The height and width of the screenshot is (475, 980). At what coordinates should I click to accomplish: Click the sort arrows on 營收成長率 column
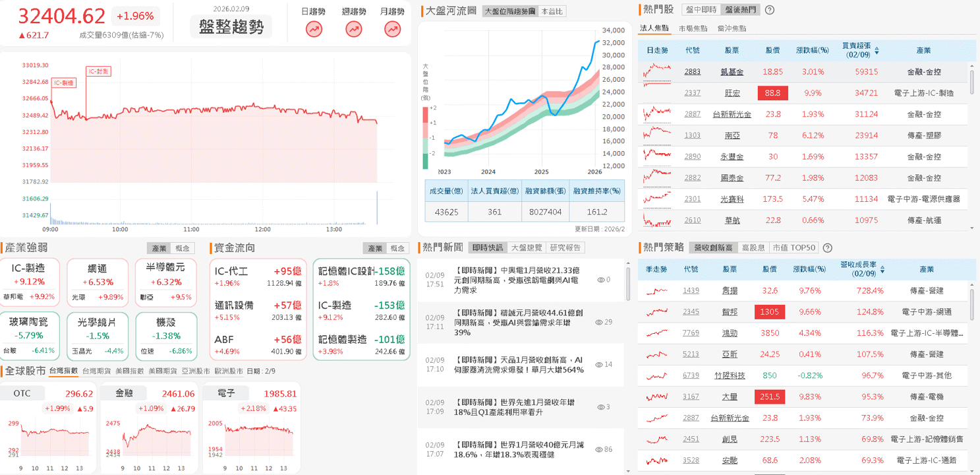pyautogui.click(x=882, y=269)
